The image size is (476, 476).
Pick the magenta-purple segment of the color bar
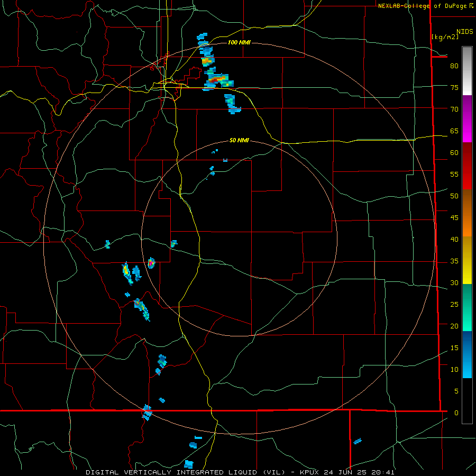click(467, 118)
